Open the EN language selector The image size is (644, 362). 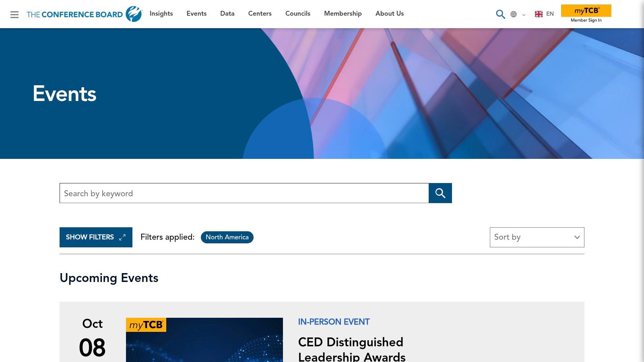click(550, 14)
